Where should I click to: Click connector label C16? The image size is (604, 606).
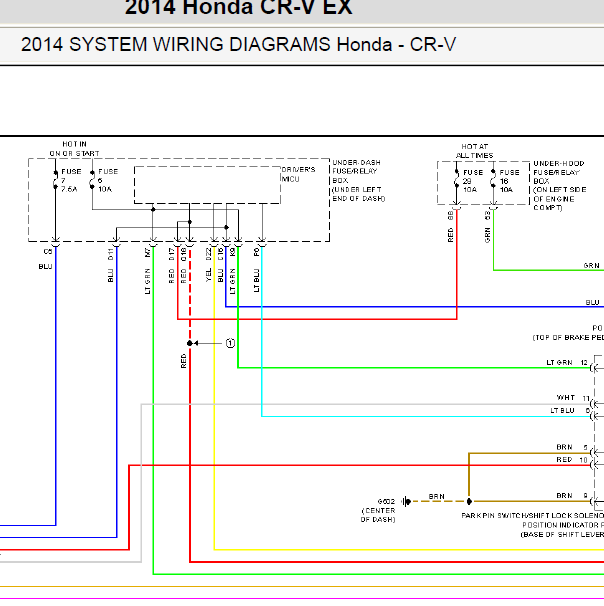pyautogui.click(x=220, y=254)
